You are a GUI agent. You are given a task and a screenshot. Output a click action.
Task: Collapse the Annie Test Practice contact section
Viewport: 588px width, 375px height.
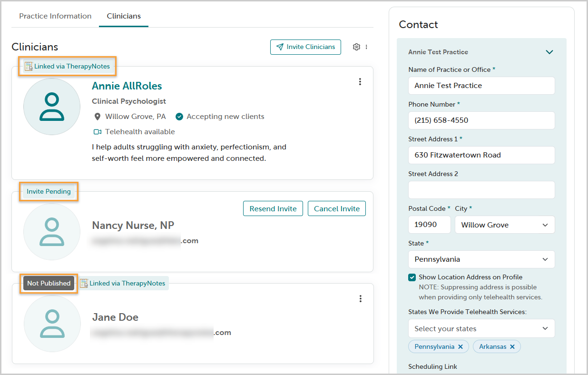[x=549, y=52]
